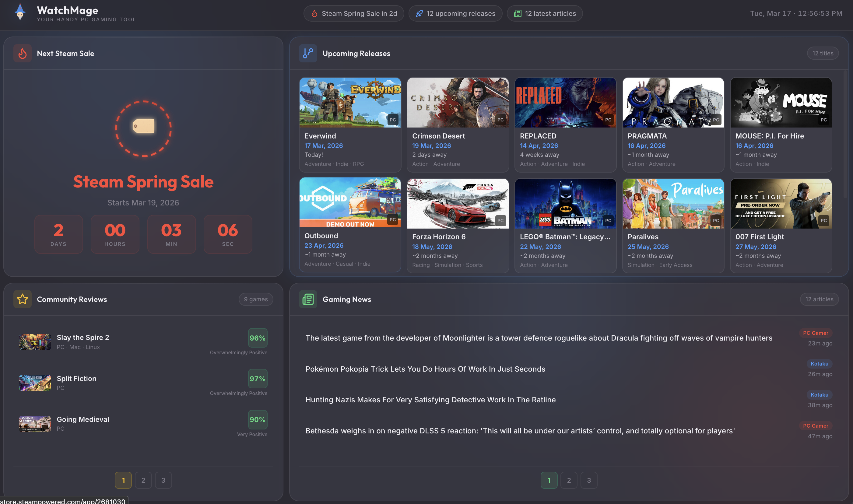Switch to page 3 of Gaming News
853x504 pixels.
(589, 480)
